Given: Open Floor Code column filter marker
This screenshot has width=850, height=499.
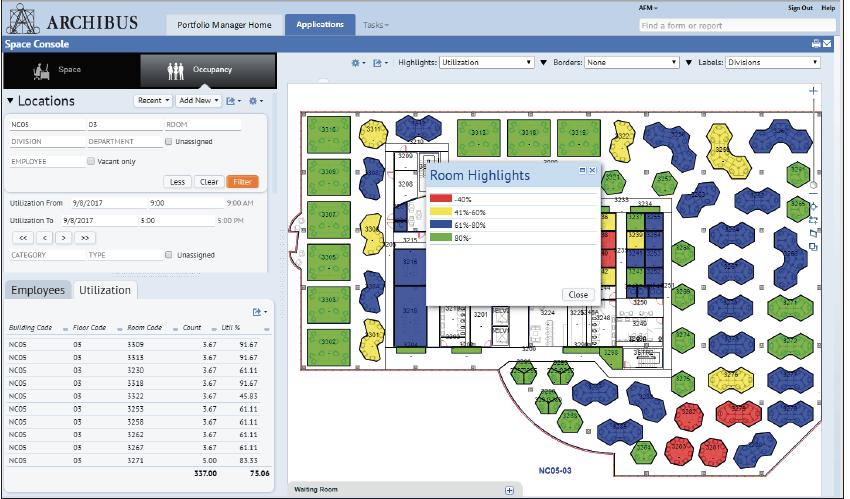Looking at the screenshot, I should (x=119, y=329).
